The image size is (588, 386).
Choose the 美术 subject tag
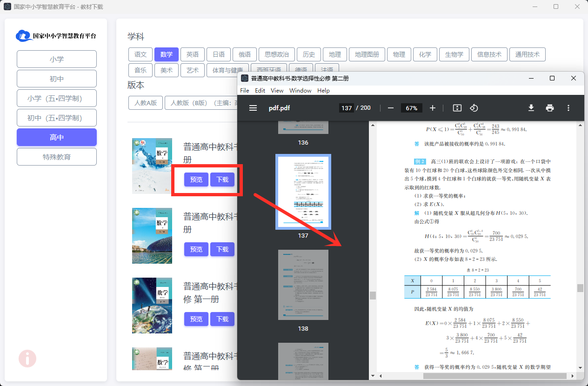tap(167, 70)
